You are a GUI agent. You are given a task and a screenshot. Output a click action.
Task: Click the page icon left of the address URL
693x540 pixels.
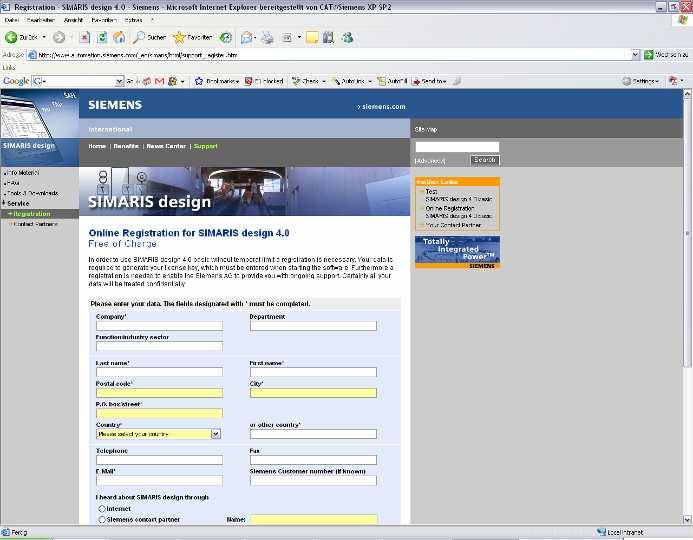click(32, 55)
